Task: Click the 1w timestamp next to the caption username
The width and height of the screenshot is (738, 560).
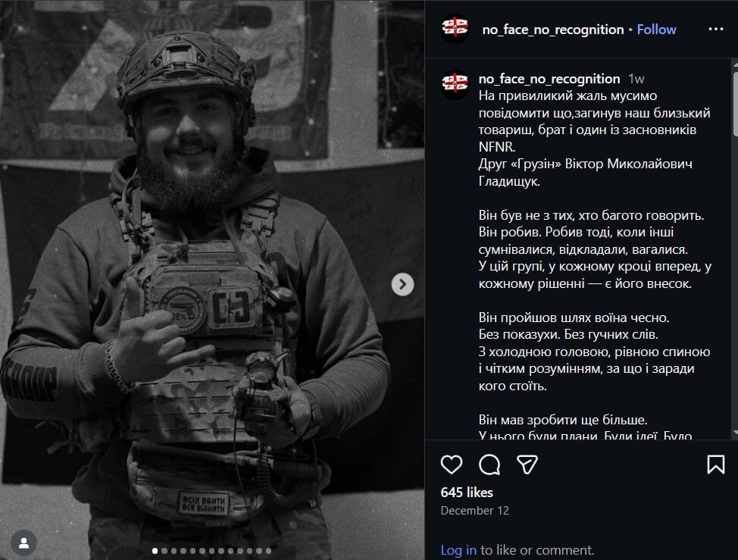Action: click(636, 79)
